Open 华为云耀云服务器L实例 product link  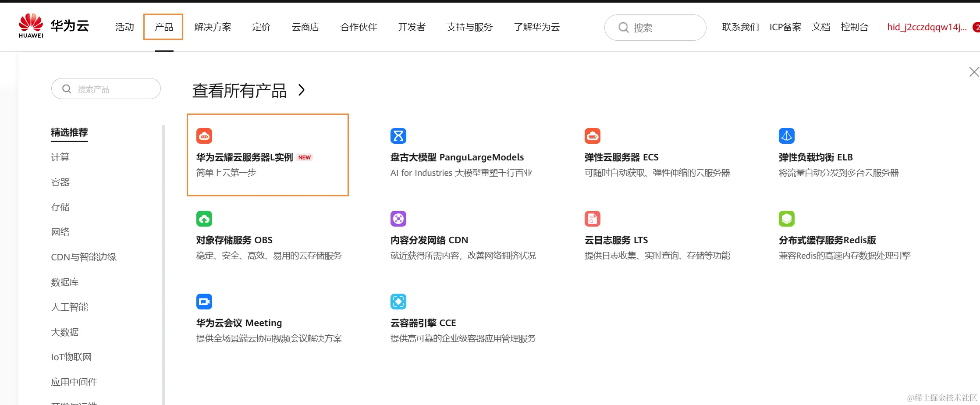(x=245, y=157)
